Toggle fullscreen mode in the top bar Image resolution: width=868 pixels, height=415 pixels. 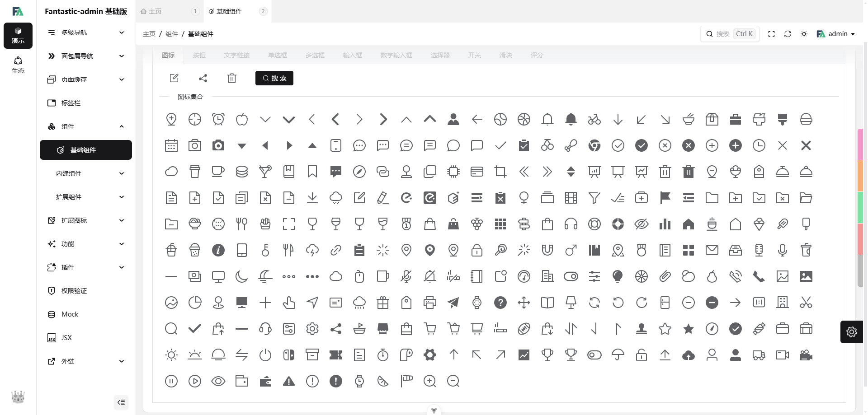[x=771, y=34]
